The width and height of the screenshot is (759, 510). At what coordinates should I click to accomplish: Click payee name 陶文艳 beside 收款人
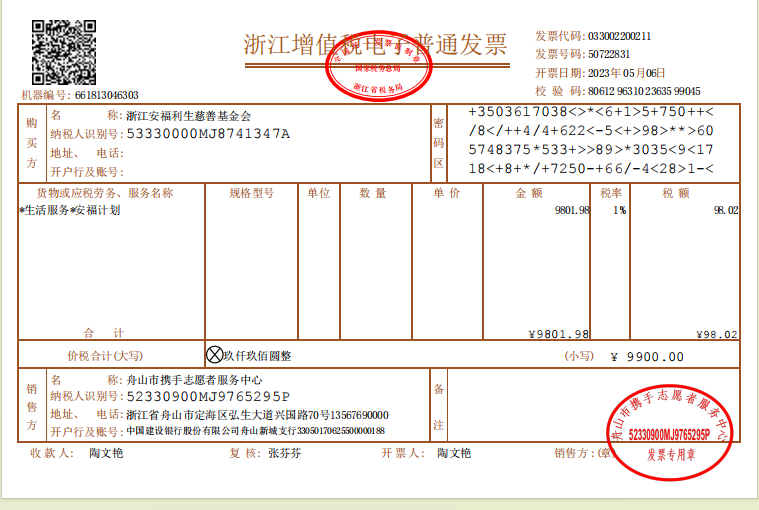tap(106, 453)
